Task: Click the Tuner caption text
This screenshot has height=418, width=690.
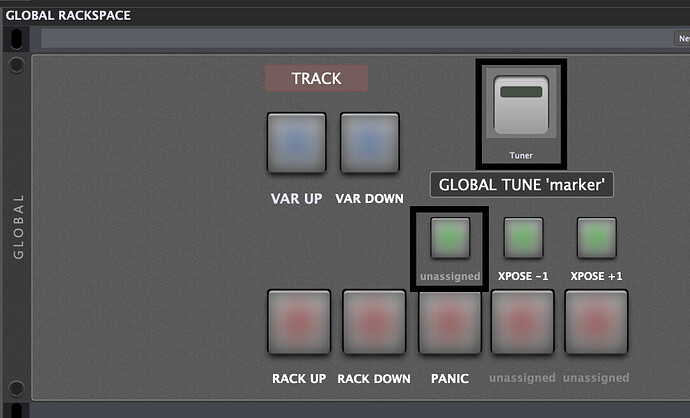Action: tap(521, 155)
